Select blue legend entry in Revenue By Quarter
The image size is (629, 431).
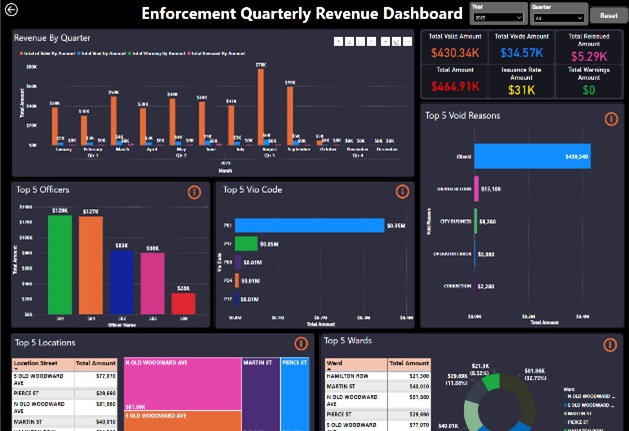click(101, 53)
